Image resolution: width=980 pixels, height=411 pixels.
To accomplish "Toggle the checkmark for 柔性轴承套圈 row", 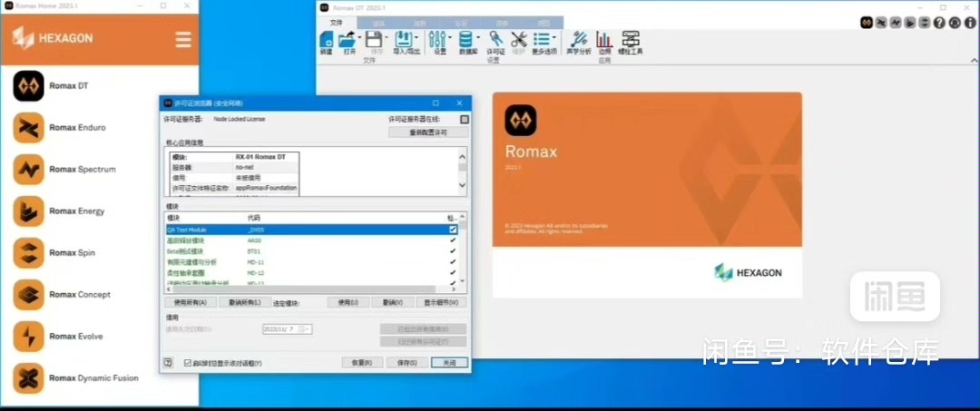I will point(453,273).
